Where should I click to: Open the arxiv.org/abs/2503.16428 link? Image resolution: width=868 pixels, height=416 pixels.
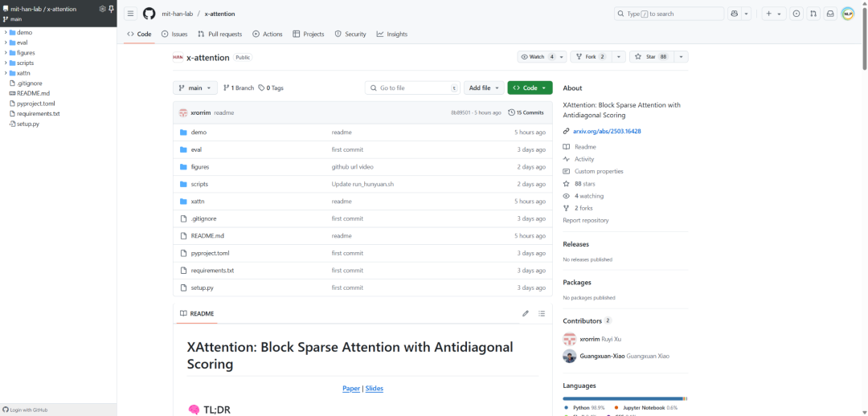click(607, 132)
